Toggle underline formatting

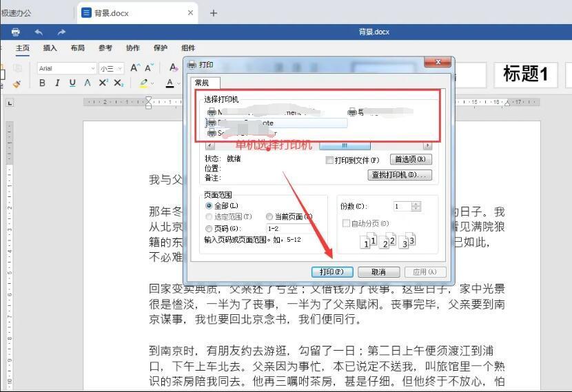click(x=72, y=83)
